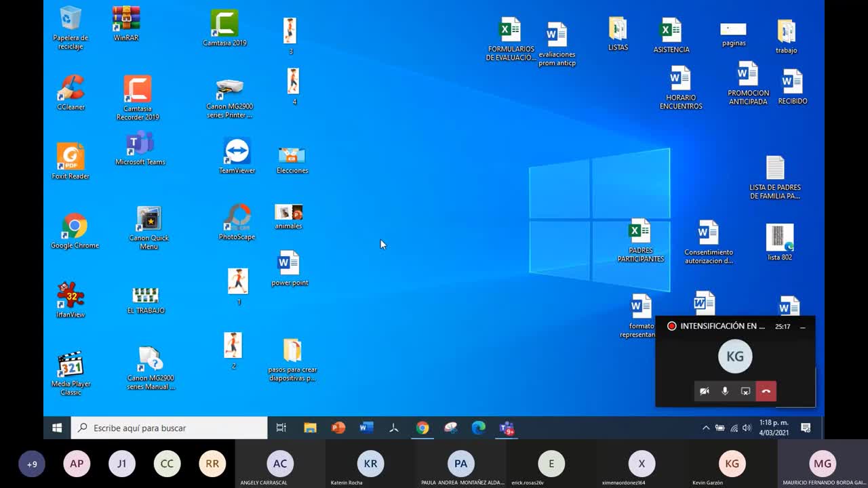Image resolution: width=868 pixels, height=488 pixels.
Task: Open the IrfanView desktop shortcut
Action: coord(71,300)
